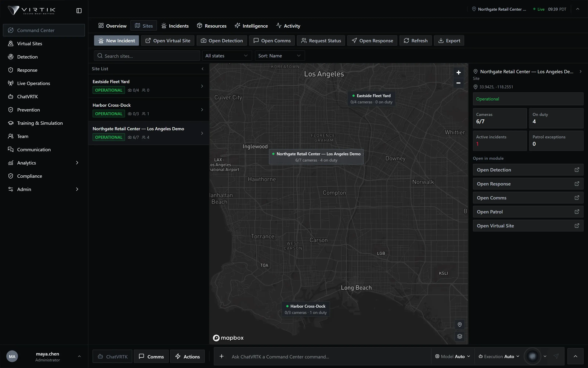588x368 pixels.
Task: Go to Virtual Sites in sidebar
Action: point(44,44)
